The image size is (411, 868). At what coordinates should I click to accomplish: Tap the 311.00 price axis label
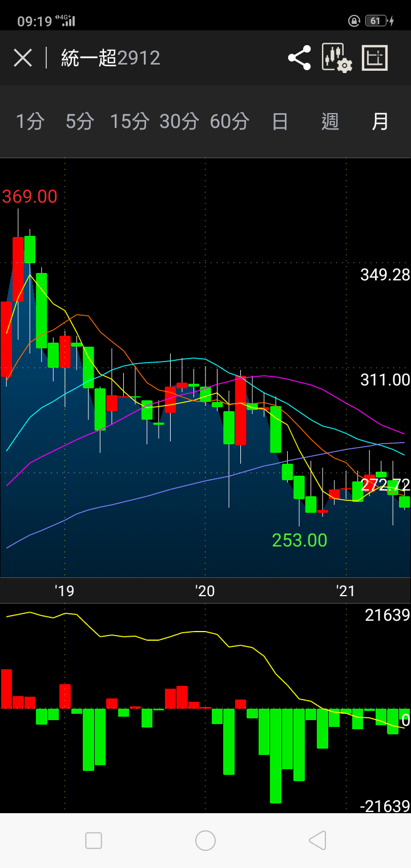(x=385, y=380)
